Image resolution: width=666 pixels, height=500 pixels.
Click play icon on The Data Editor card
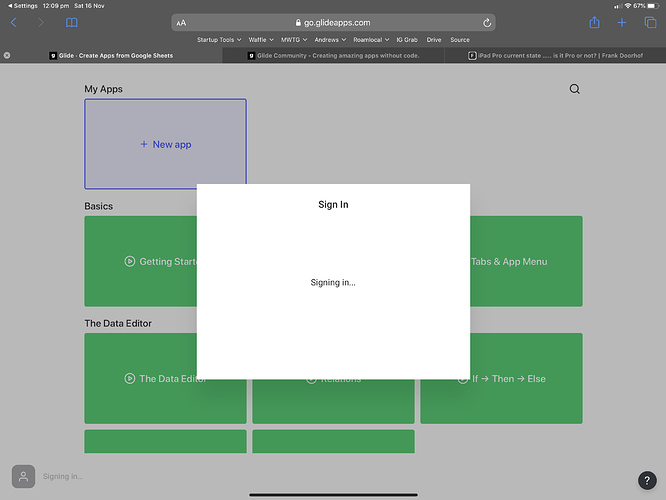(130, 378)
